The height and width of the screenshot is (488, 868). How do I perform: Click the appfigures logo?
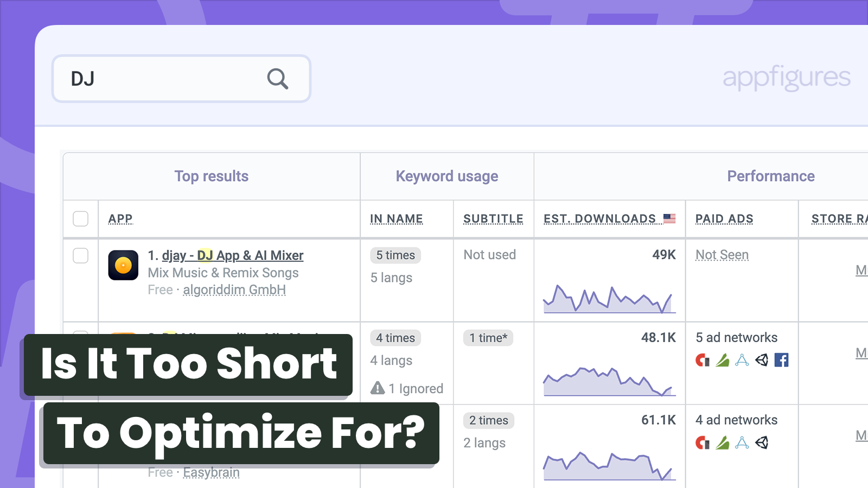tap(786, 78)
